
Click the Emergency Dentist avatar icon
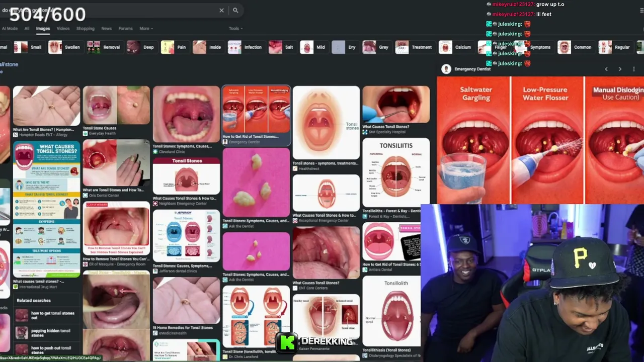point(446,69)
